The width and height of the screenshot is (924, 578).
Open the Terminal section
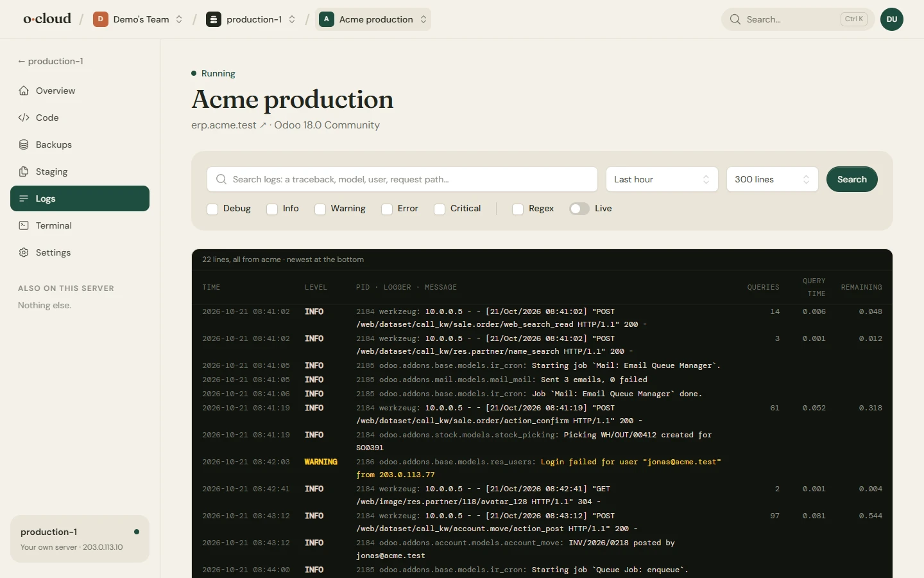(80, 225)
